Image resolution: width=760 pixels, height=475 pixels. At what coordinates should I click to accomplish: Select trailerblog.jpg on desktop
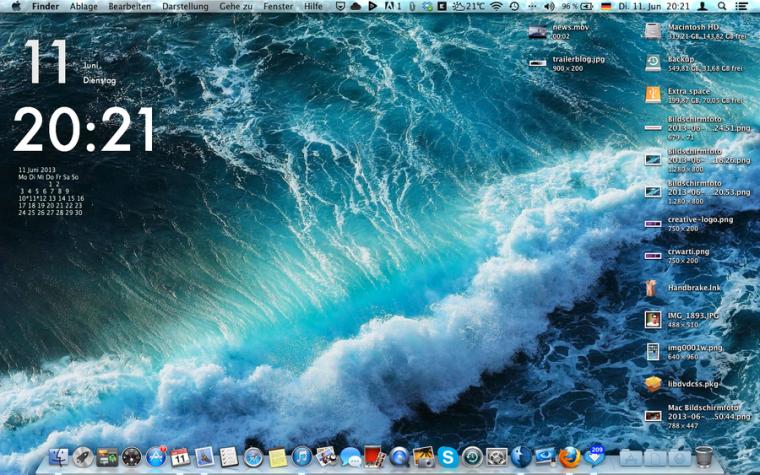coord(538,63)
